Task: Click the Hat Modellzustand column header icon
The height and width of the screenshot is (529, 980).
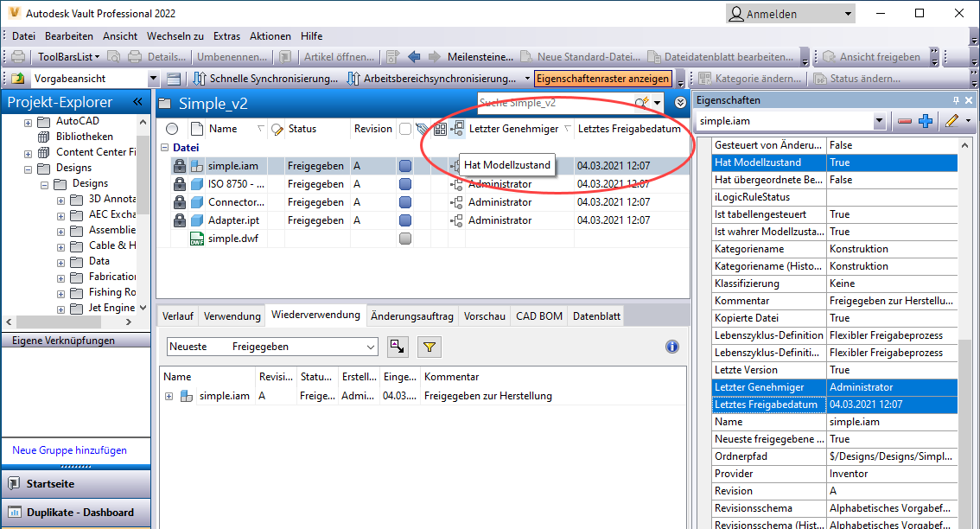Action: tap(457, 129)
